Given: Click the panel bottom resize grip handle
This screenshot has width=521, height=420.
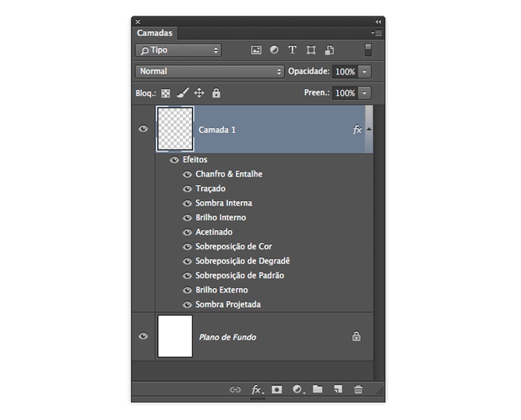Looking at the screenshot, I should coord(258,399).
